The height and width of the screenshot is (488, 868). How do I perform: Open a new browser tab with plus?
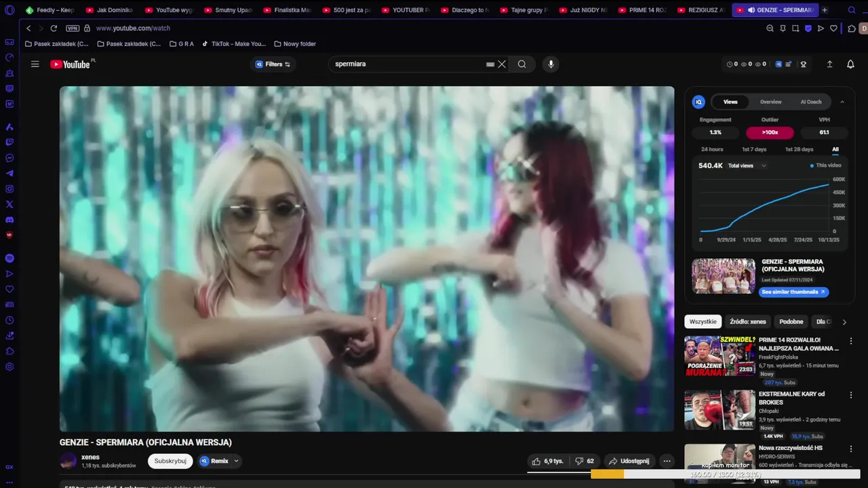click(x=825, y=10)
